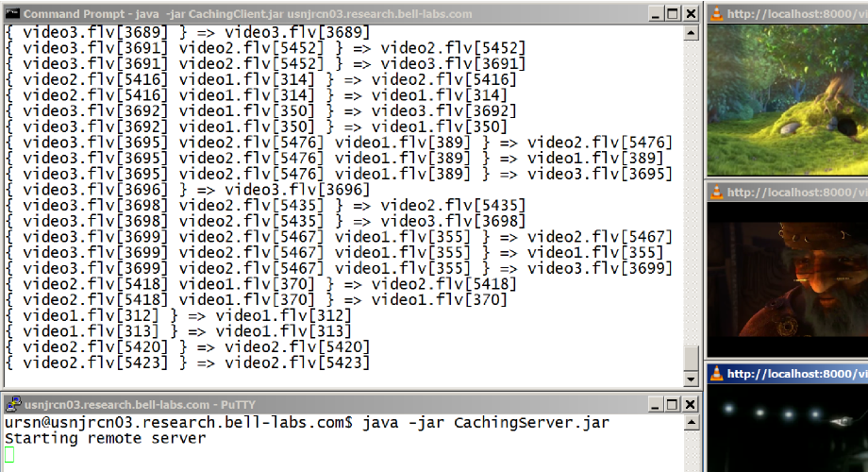Click the PuTTY window title text
The height and width of the screenshot is (472, 868).
pos(140,404)
